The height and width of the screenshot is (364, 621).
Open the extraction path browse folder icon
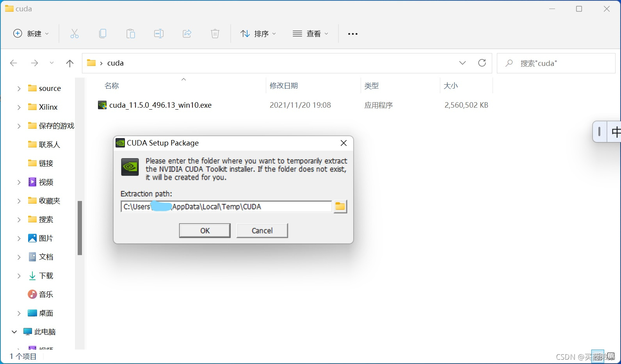[x=340, y=206]
